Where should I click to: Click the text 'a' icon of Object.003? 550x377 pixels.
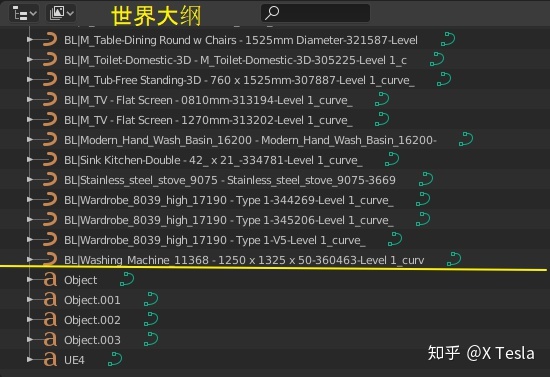click(x=50, y=339)
